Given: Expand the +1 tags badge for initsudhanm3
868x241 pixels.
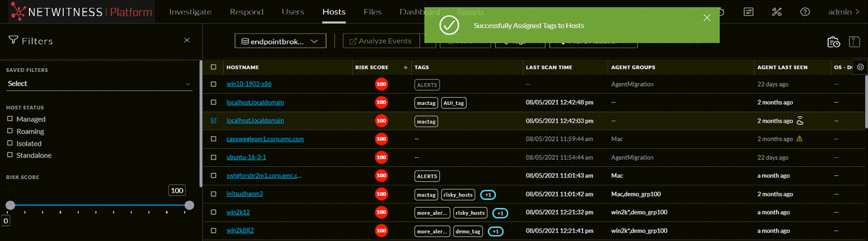Looking at the screenshot, I should pyautogui.click(x=488, y=195).
